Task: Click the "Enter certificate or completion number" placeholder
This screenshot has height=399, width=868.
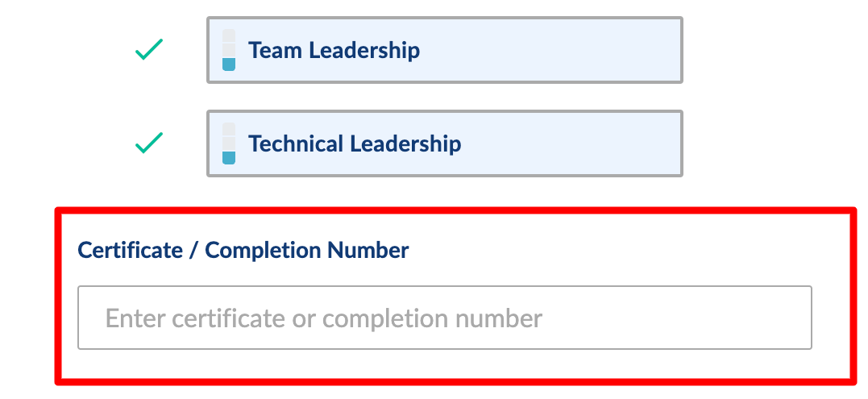Action: click(324, 318)
